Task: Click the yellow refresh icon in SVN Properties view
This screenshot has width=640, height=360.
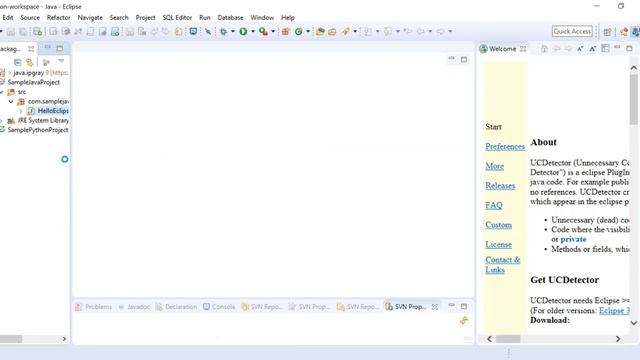Action: click(x=464, y=321)
